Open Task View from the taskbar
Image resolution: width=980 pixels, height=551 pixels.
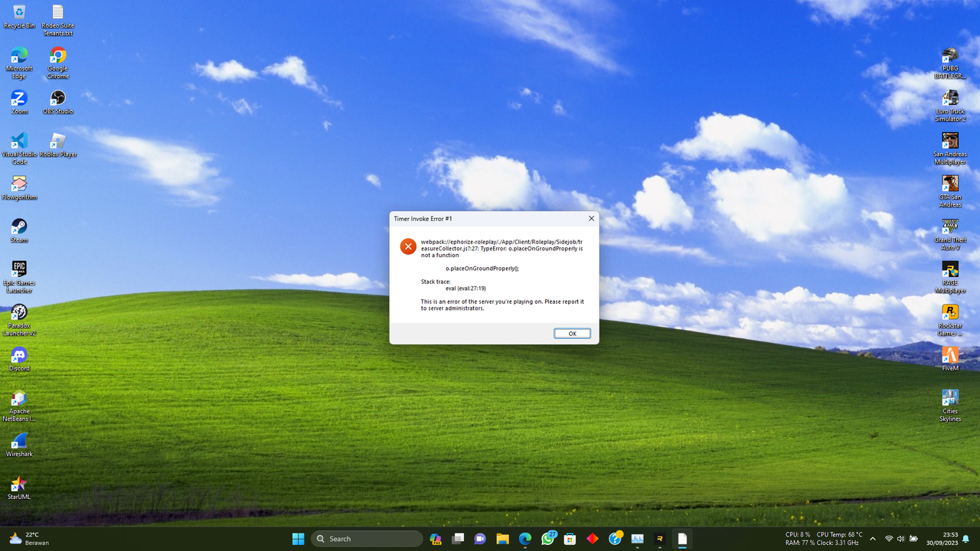coord(458,539)
